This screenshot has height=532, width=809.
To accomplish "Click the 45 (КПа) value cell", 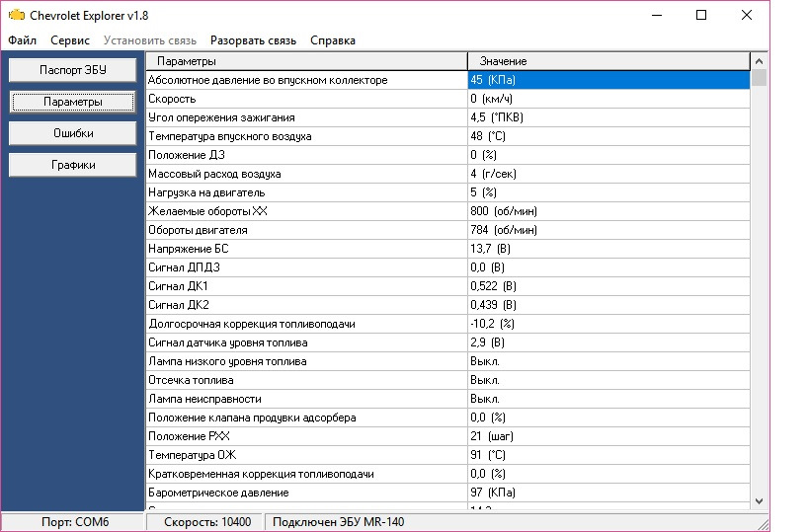I will click(608, 80).
